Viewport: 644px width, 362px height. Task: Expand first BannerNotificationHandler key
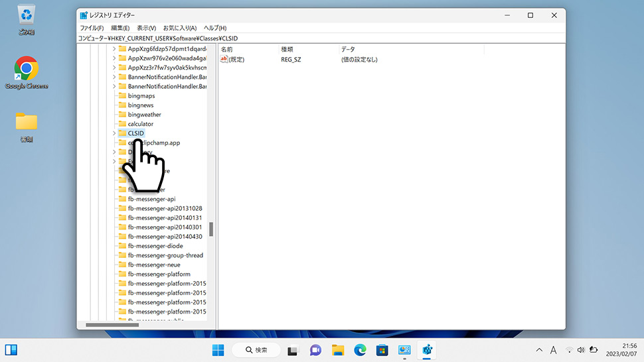pos(114,77)
